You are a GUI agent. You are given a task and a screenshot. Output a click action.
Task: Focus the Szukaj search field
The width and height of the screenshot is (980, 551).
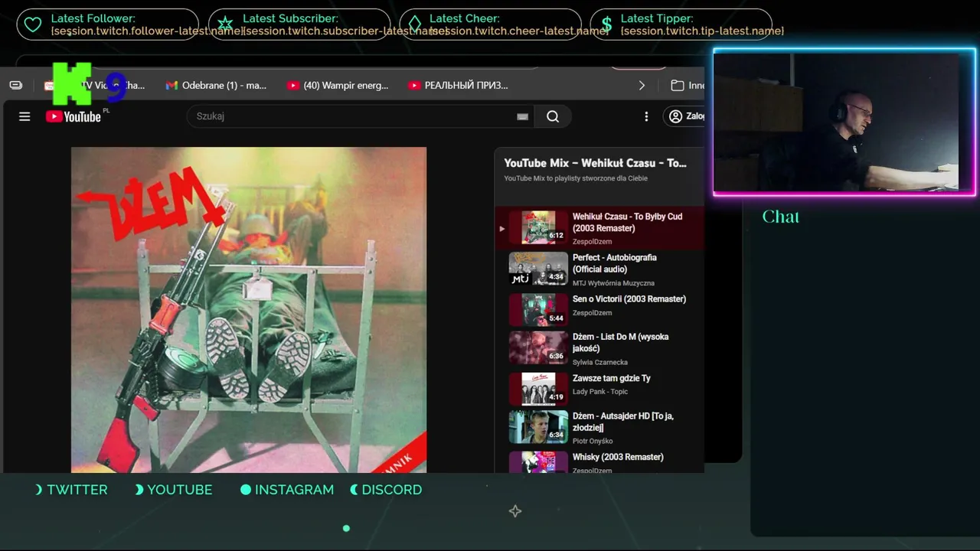coord(352,116)
